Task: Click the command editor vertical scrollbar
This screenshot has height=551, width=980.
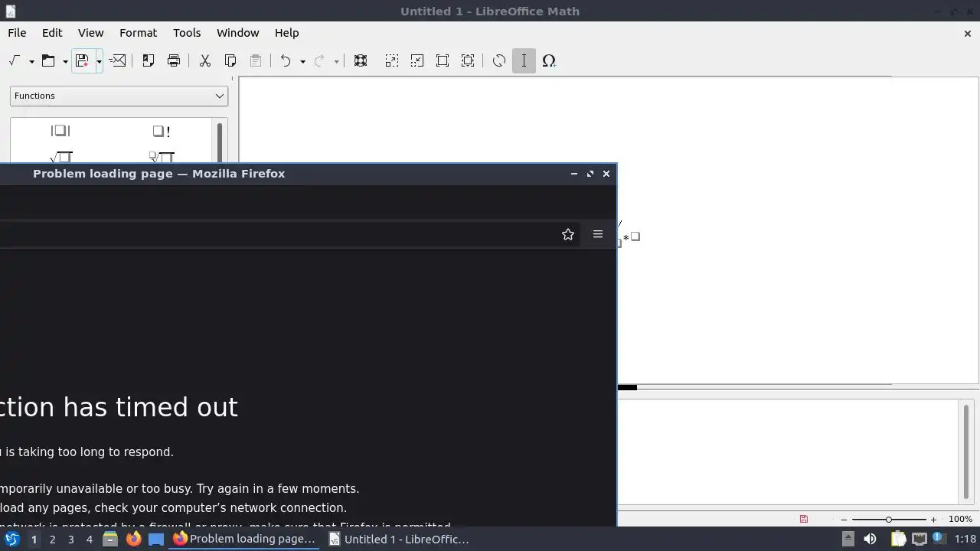Action: pyautogui.click(x=966, y=452)
